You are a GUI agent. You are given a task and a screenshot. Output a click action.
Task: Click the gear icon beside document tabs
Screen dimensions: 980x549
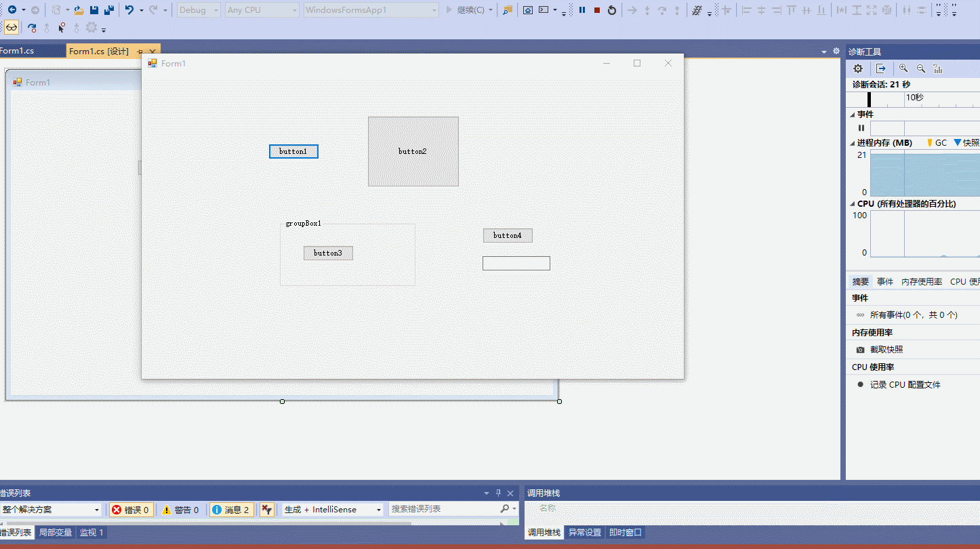836,52
